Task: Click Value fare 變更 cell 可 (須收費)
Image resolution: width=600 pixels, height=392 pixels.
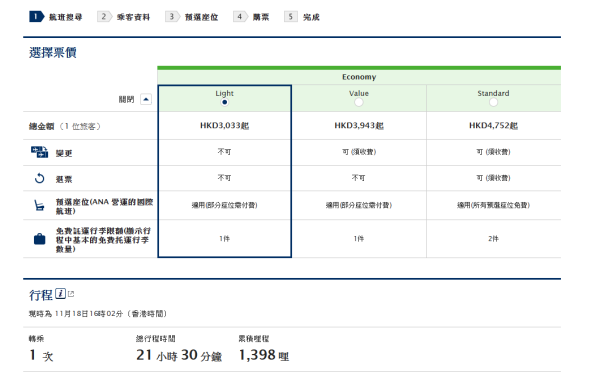Action: [x=359, y=152]
